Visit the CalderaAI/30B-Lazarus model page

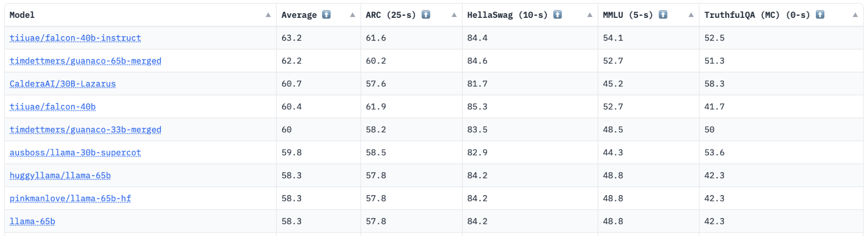tap(63, 84)
